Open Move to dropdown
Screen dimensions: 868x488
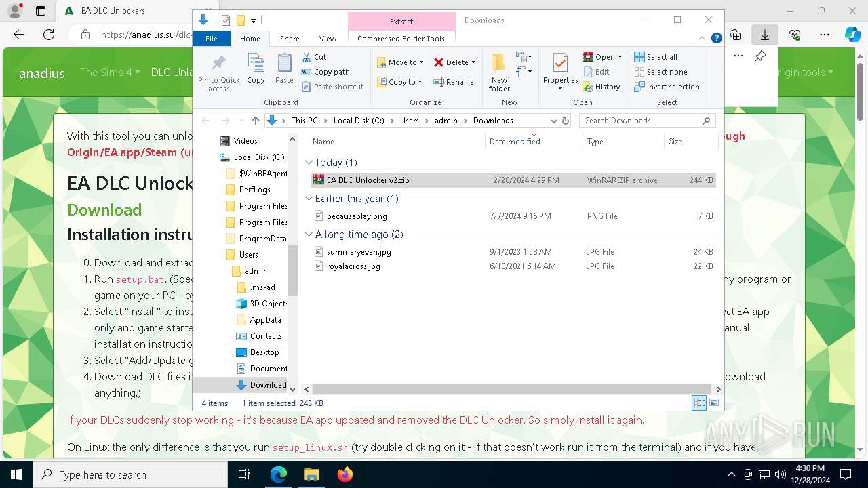400,62
